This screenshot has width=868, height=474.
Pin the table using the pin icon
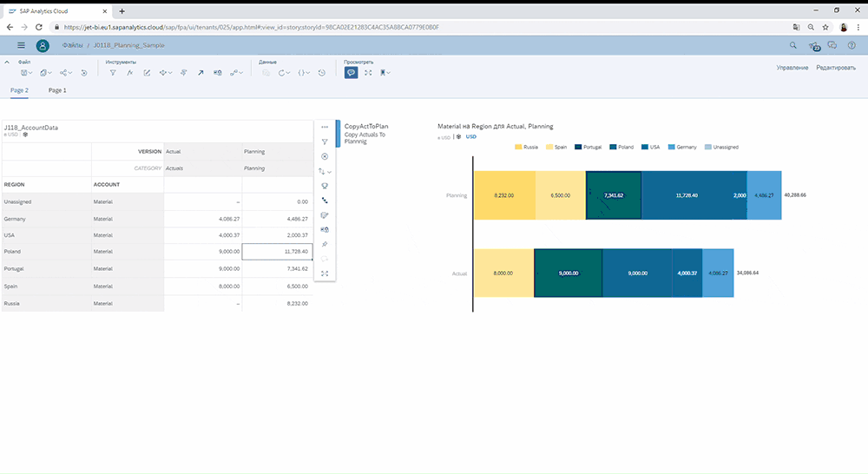click(x=325, y=244)
